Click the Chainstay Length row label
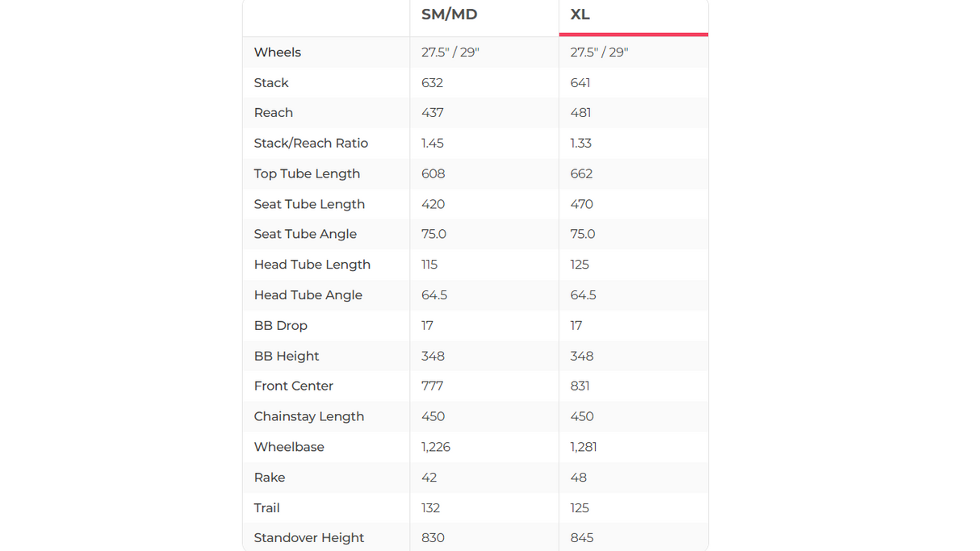Image resolution: width=980 pixels, height=551 pixels. (309, 416)
